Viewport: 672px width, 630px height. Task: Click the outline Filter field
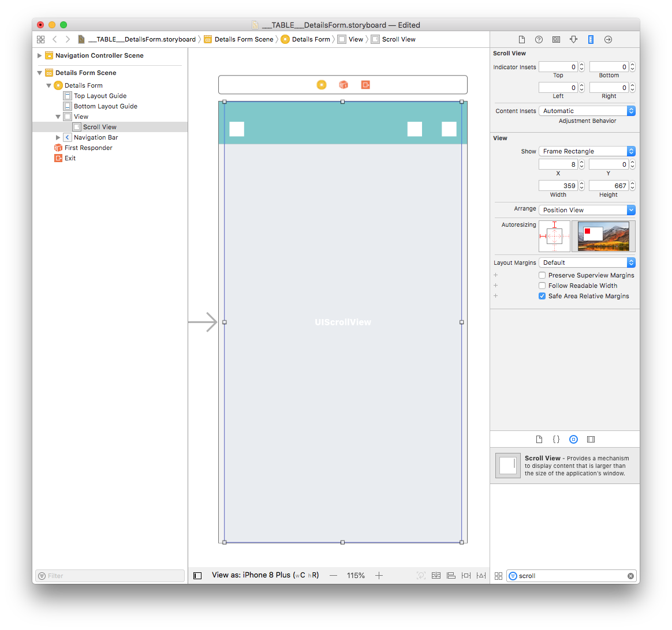point(110,576)
